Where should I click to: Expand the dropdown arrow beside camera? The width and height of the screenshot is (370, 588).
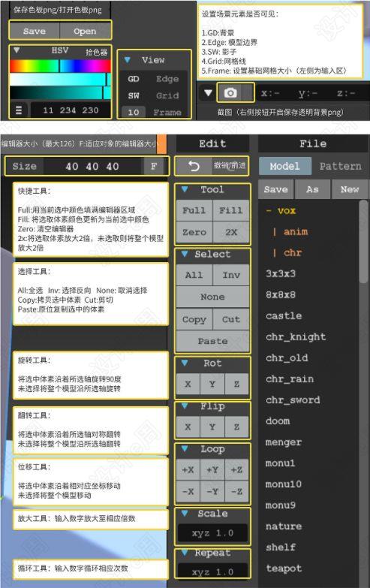pos(208,92)
